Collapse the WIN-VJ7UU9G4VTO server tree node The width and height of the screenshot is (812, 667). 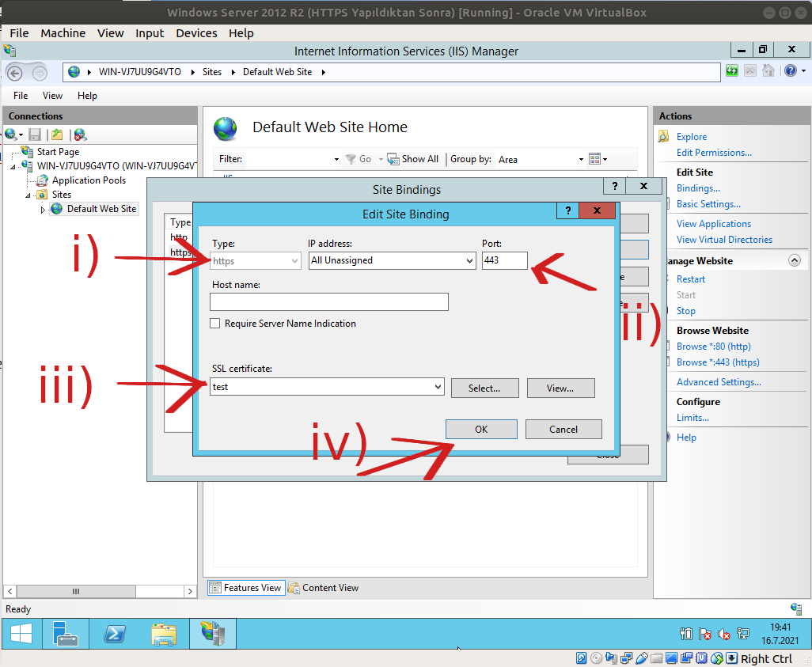click(x=13, y=167)
